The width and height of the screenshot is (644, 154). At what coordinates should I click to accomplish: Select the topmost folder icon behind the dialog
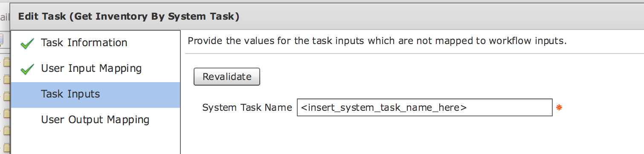[x=6, y=62]
